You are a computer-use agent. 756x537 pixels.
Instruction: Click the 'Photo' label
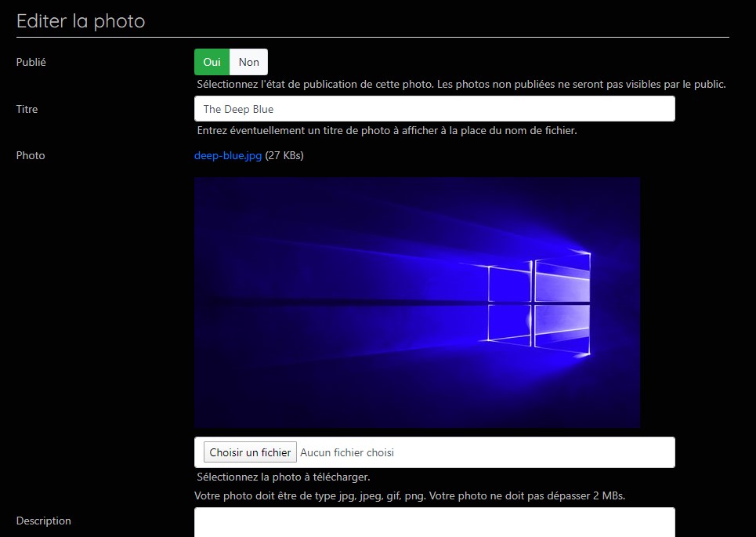pos(31,155)
